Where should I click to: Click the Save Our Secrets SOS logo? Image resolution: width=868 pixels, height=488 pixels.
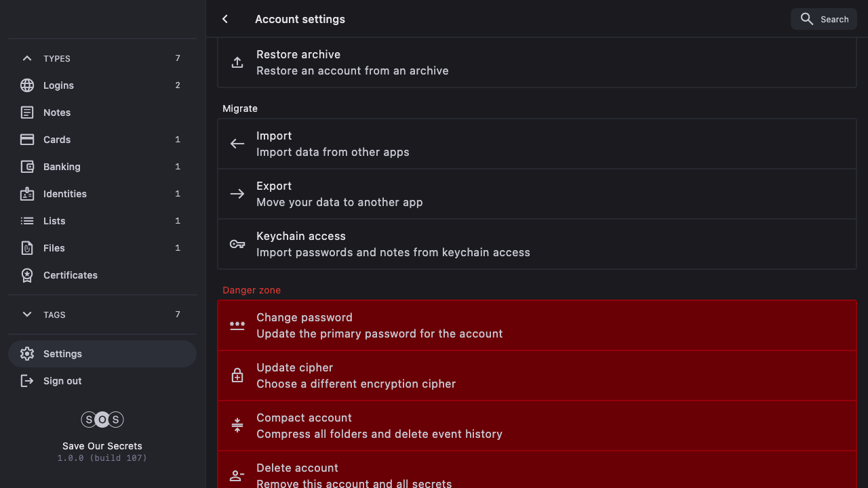(x=102, y=420)
